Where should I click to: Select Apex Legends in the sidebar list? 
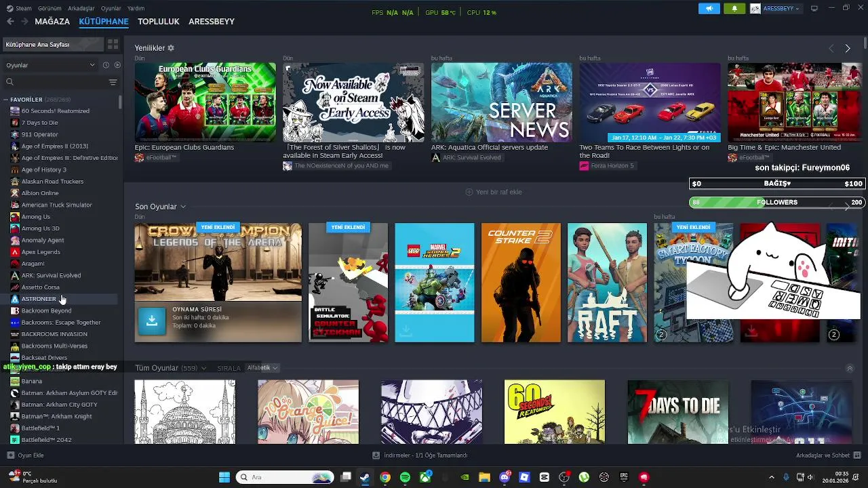pyautogui.click(x=41, y=252)
